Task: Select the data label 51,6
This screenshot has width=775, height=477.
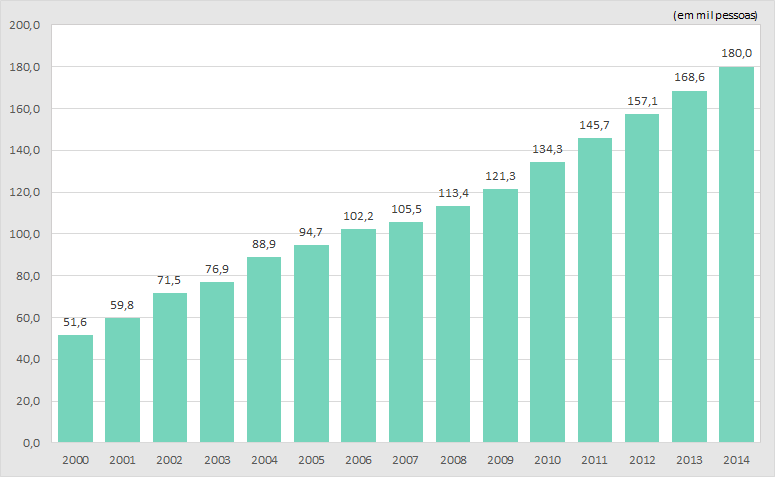Action: [75, 322]
